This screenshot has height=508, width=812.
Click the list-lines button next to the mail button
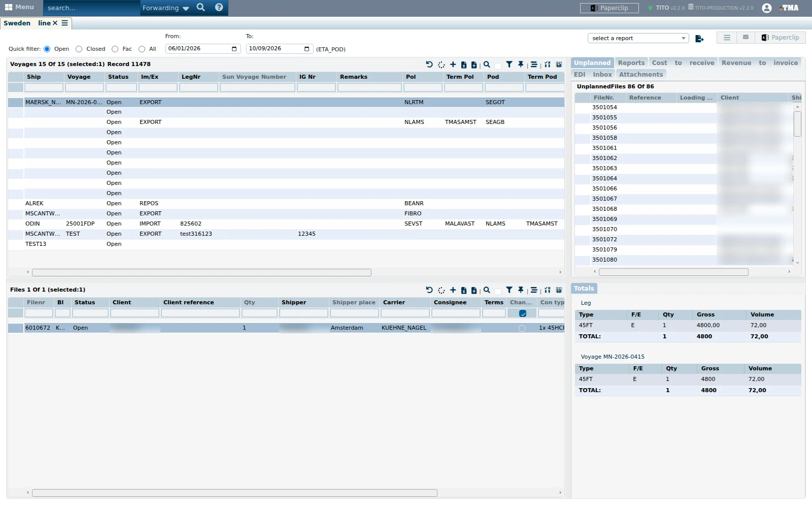727,38
